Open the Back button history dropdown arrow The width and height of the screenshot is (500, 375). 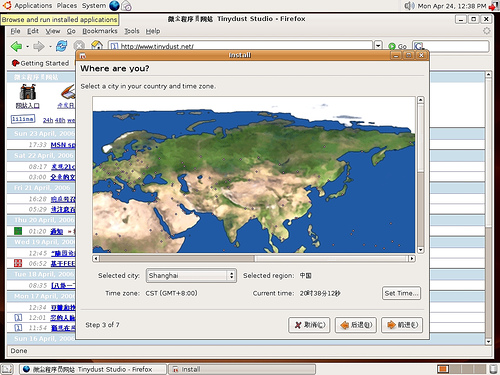[x=27, y=47]
